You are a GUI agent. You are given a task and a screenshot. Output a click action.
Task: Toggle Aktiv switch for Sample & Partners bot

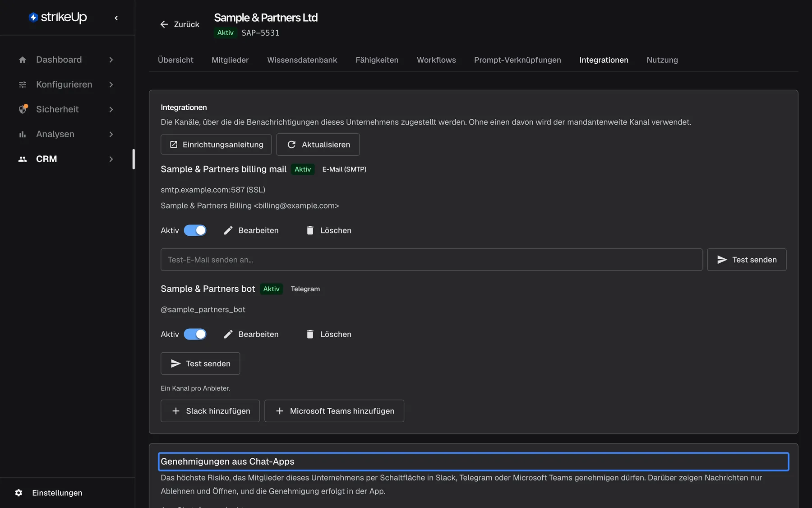(195, 334)
